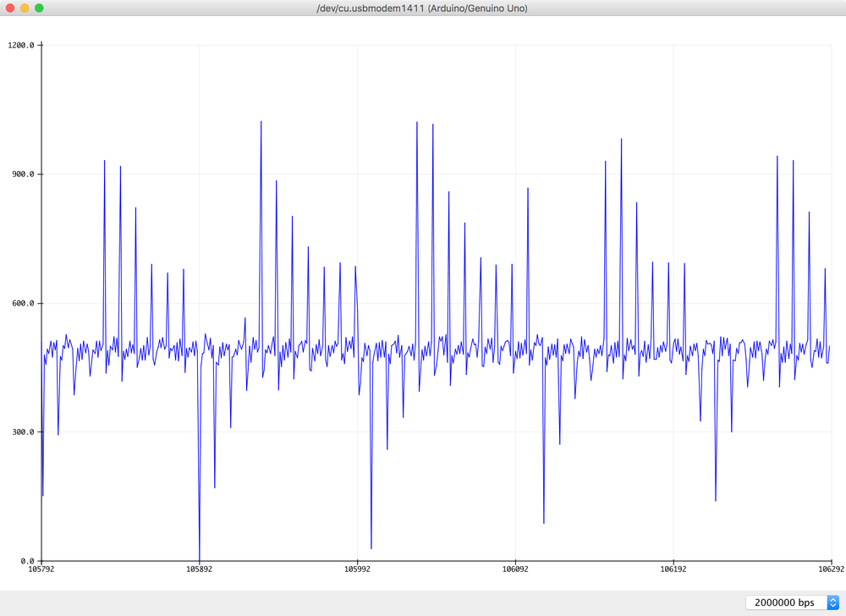Minimize the window with yellow button
Image resolution: width=846 pixels, height=616 pixels.
(x=25, y=8)
